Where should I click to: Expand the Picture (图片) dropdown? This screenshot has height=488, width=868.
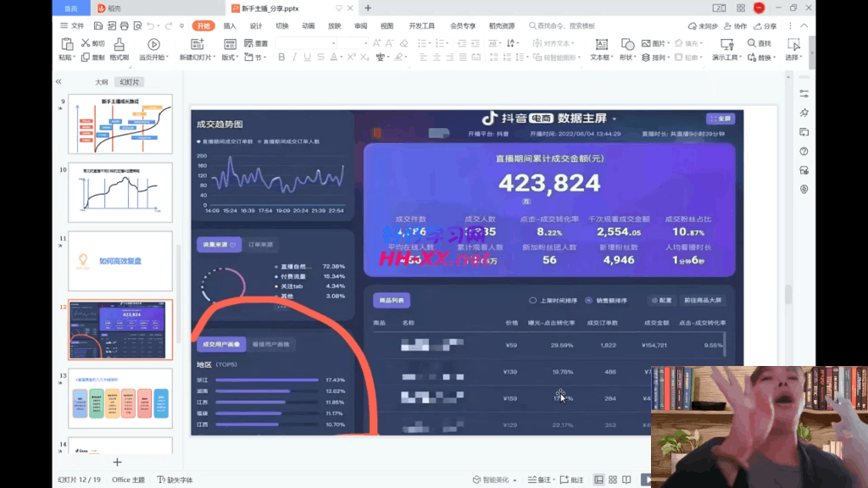pyautogui.click(x=669, y=43)
